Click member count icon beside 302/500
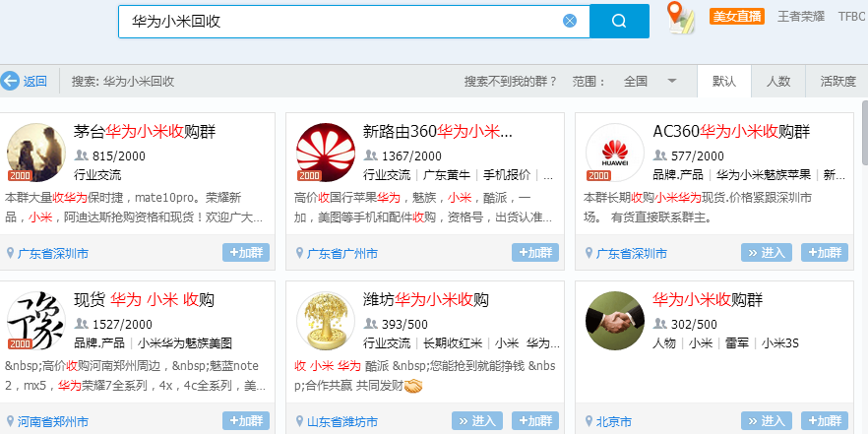868x434 pixels. coord(659,324)
